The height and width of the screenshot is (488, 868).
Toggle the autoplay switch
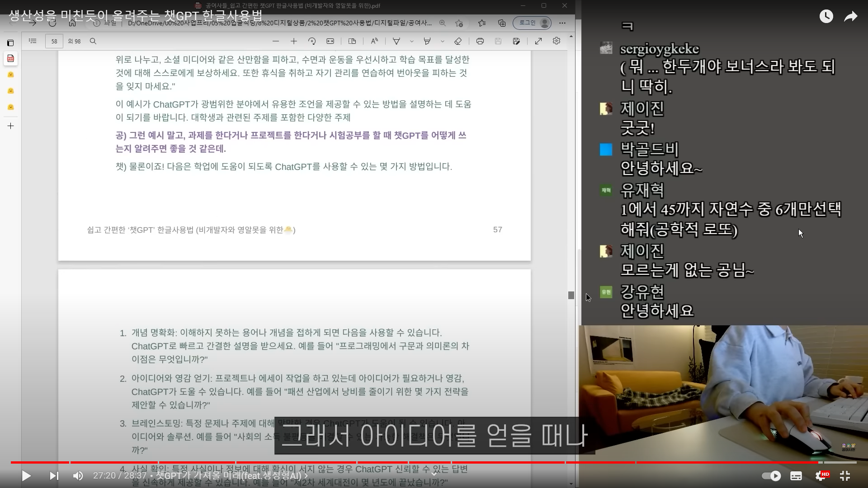coord(771,476)
